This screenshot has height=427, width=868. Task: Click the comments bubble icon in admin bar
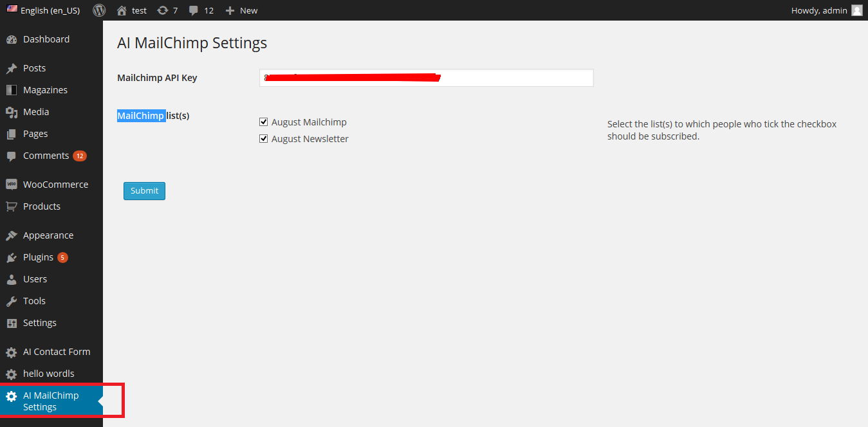[x=193, y=10]
